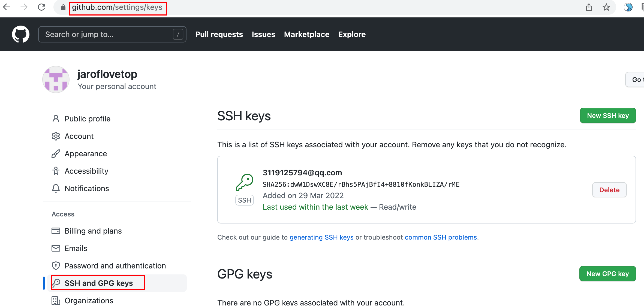Image resolution: width=644 pixels, height=306 pixels.
Task: Open Explore in the top navigation
Action: 352,34
